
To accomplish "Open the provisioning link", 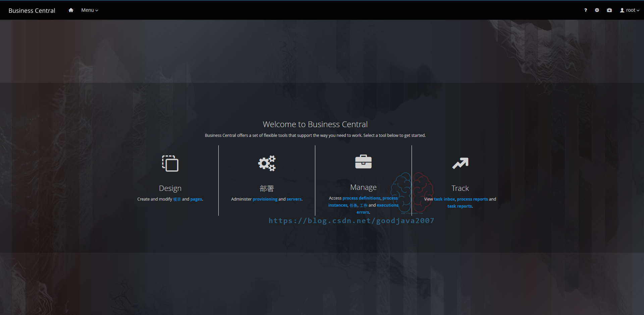I will [265, 199].
